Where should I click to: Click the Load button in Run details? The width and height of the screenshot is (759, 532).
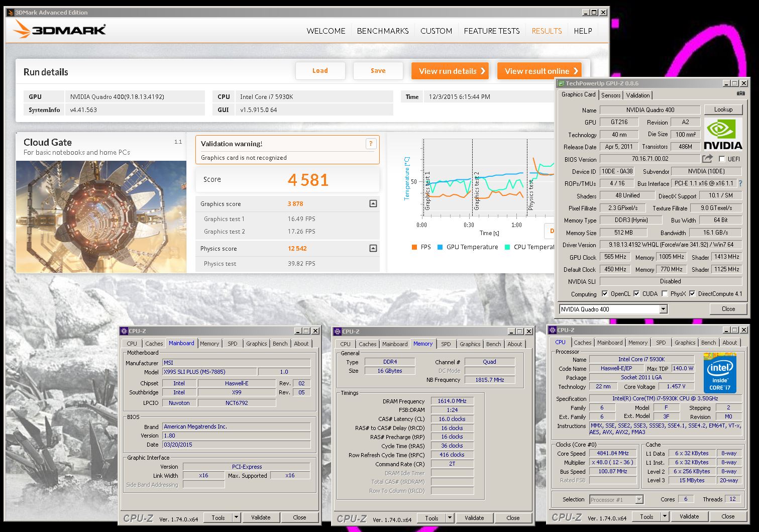[320, 71]
